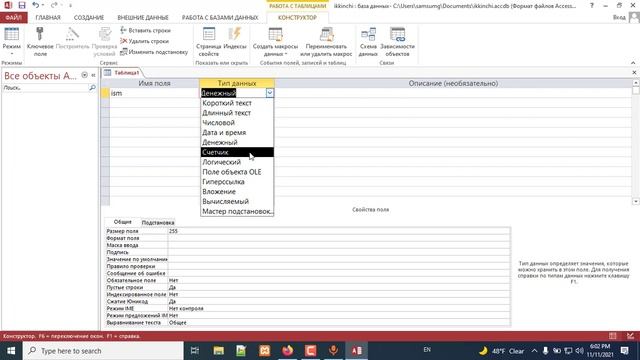The height and width of the screenshot is (360, 640).
Task: Open Task View on taskbar
Action: pos(195,351)
